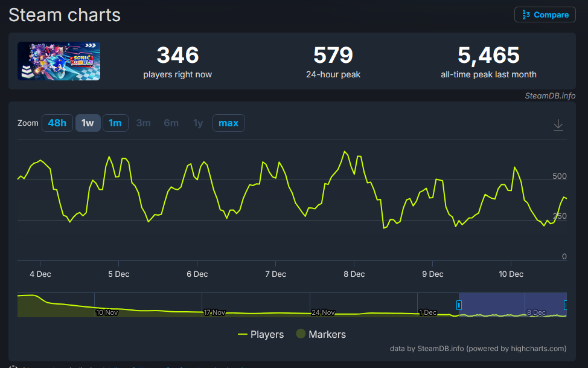
Task: Set chart zoom to 48h
Action: (x=57, y=123)
